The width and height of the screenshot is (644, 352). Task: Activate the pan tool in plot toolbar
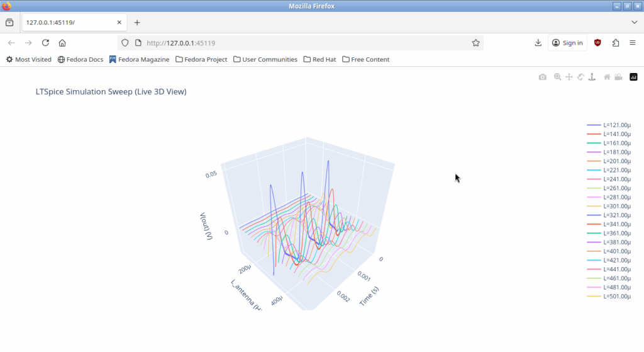(569, 77)
